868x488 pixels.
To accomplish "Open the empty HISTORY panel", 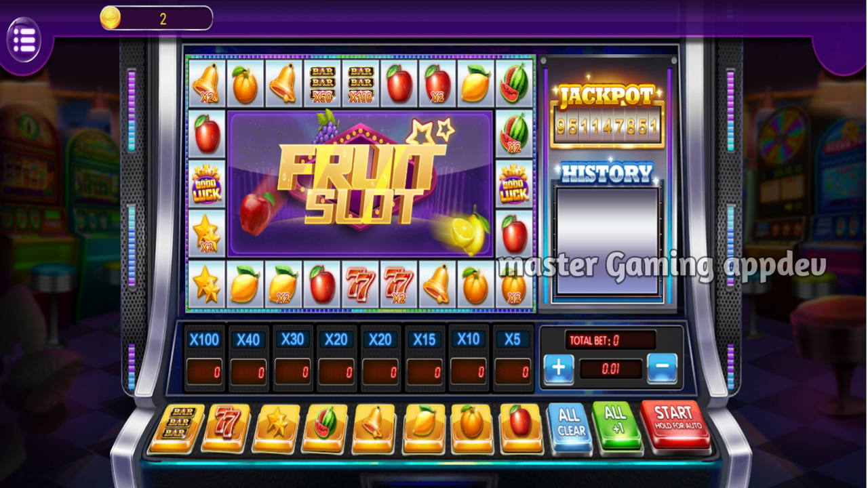I will point(607,241).
